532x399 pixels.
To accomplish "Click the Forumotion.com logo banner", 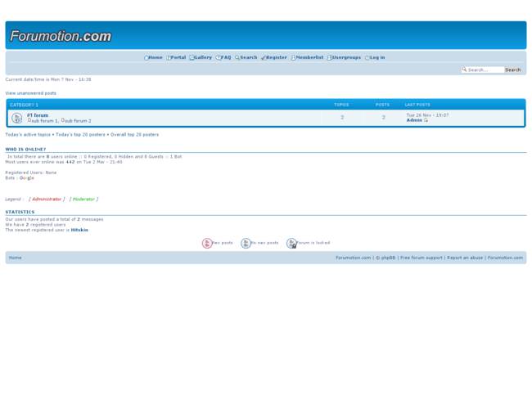I will [x=61, y=36].
